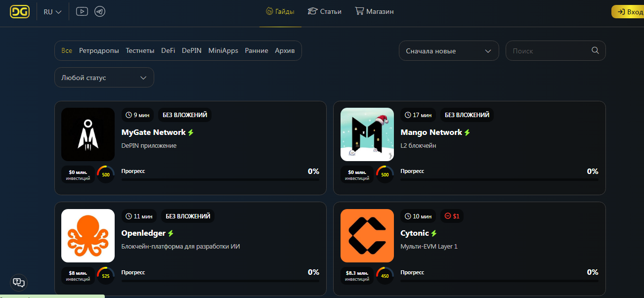This screenshot has height=298, width=644.
Task: Click MyGate Network's progress bar
Action: point(220,179)
